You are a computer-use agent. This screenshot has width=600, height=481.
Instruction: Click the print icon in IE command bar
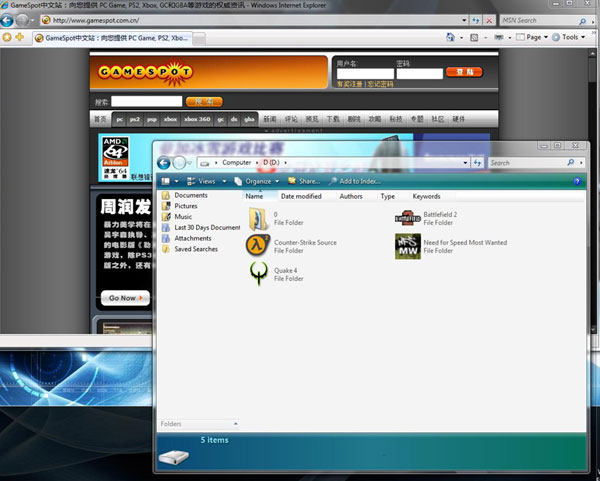click(x=498, y=37)
